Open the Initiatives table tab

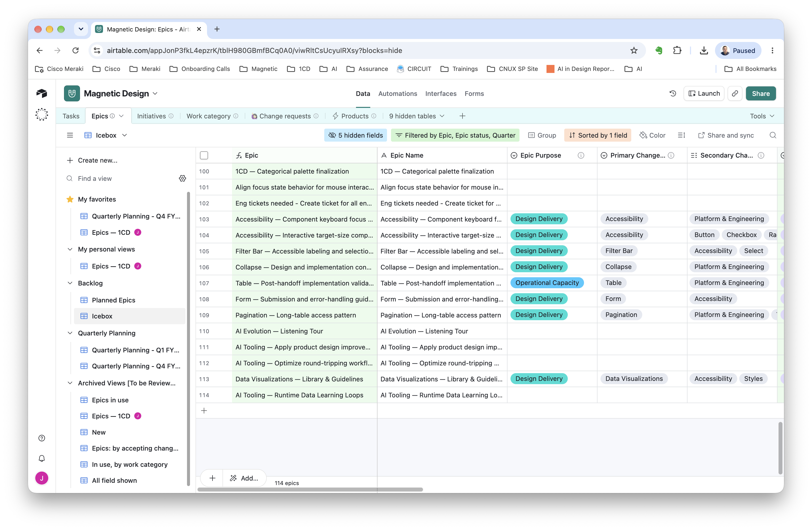[x=155, y=116]
